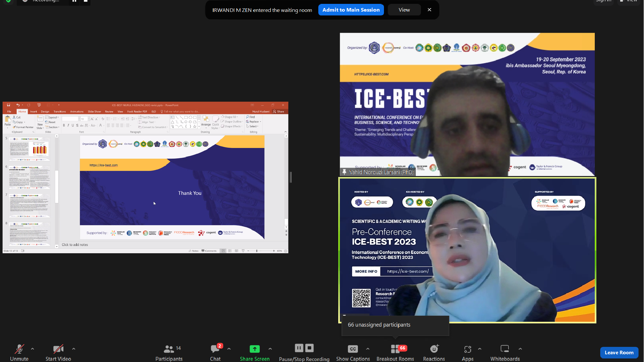The height and width of the screenshot is (362, 644).
Task: Click Tell me what you want box
Action: (x=180, y=112)
